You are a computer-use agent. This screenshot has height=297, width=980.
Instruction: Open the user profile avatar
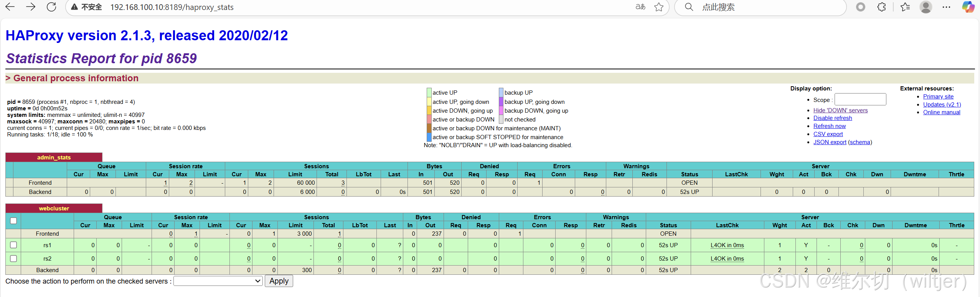(926, 7)
